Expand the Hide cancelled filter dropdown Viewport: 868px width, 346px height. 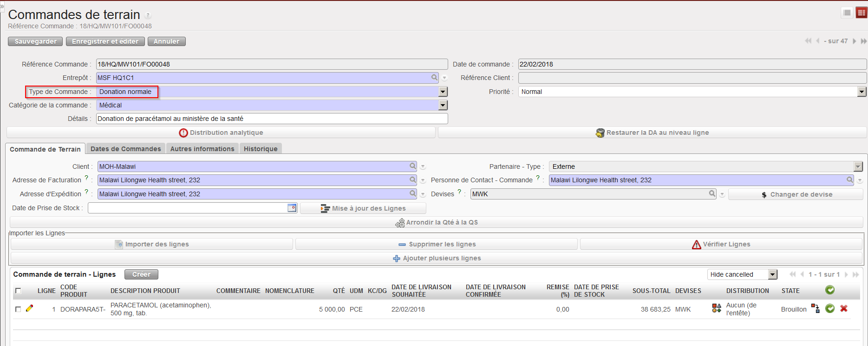coord(773,274)
